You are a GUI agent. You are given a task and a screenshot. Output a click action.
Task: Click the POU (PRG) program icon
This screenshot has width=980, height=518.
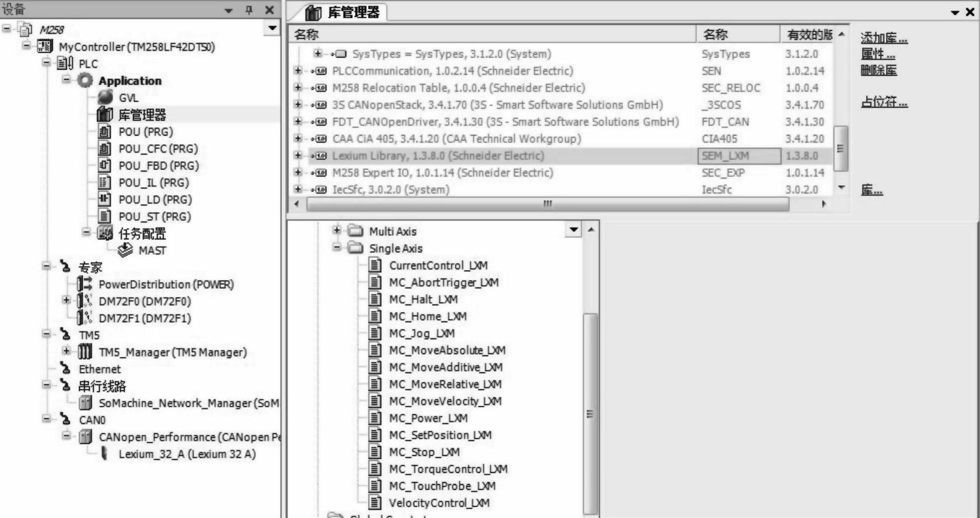tap(105, 131)
